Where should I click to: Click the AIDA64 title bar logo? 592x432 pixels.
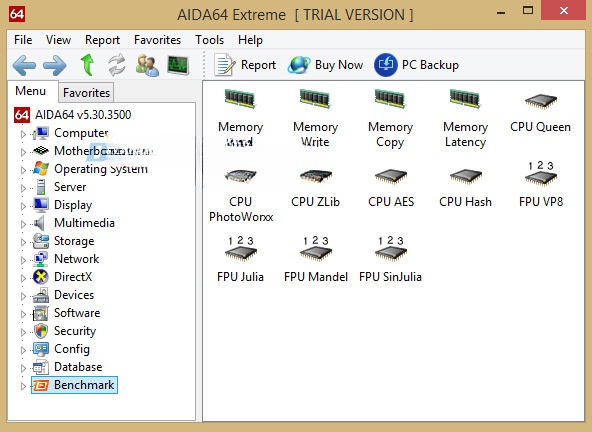(17, 14)
